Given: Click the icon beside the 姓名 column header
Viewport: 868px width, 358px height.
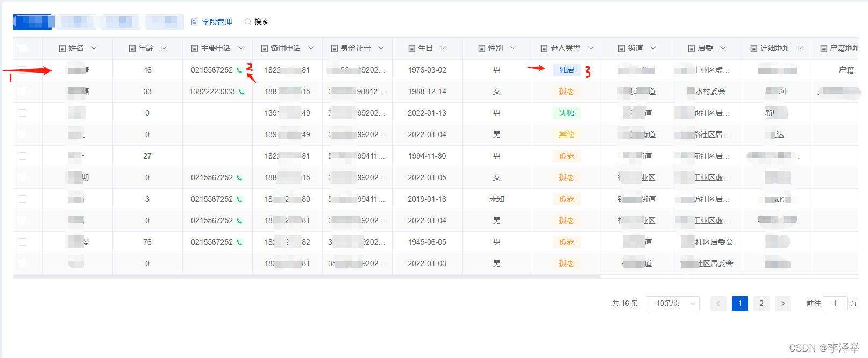Looking at the screenshot, I should pos(62,48).
